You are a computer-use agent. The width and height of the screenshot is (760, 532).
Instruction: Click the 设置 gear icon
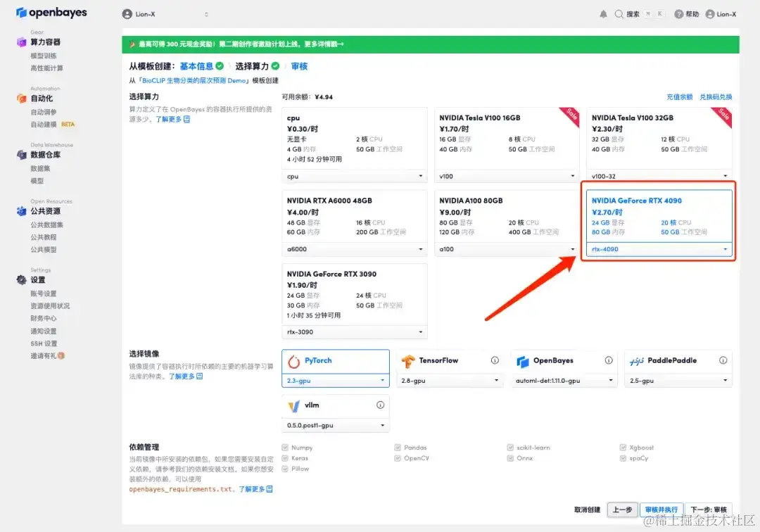pos(21,279)
